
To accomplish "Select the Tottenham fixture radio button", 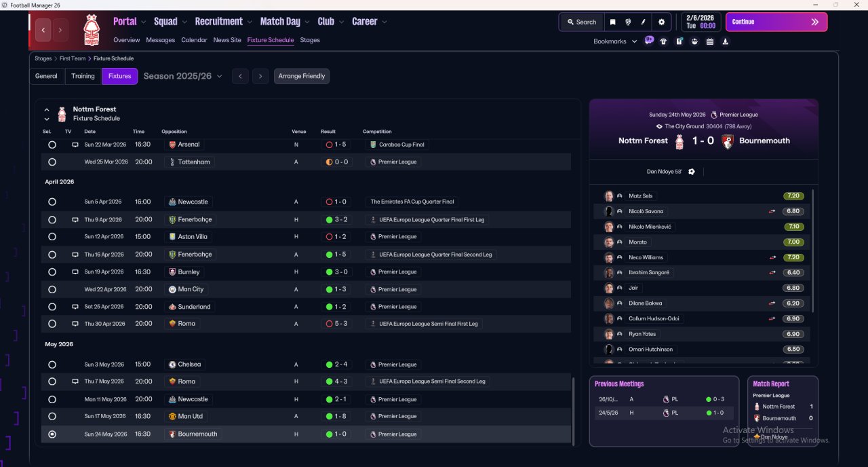I will [52, 162].
